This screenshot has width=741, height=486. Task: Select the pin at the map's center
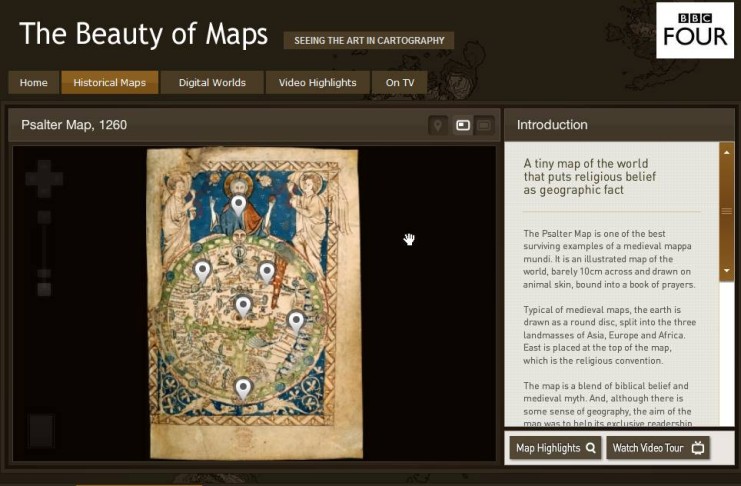click(x=243, y=306)
